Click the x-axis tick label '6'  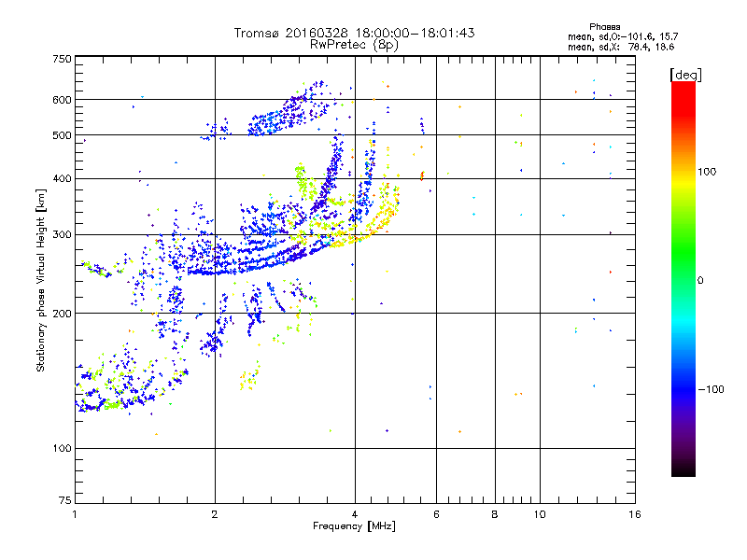(436, 514)
